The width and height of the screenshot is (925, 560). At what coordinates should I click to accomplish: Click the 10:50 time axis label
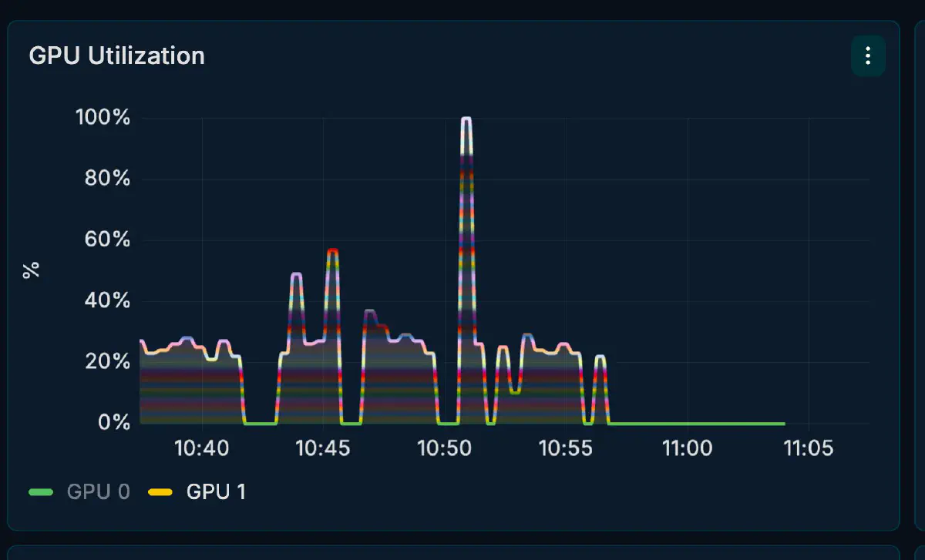point(444,448)
